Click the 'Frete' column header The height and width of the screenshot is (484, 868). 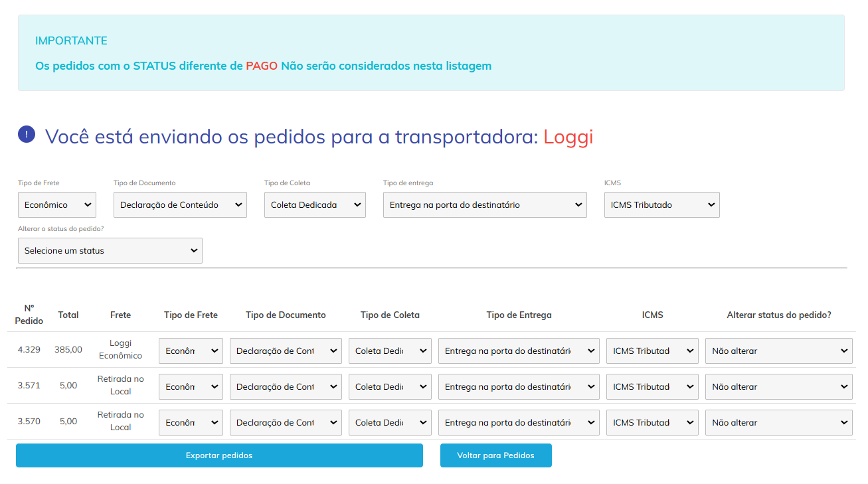(x=121, y=315)
